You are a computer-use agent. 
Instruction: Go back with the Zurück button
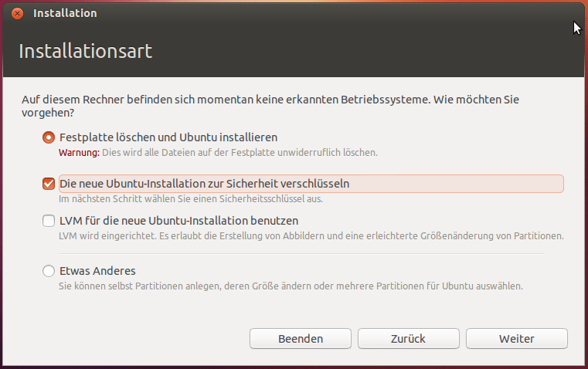coord(409,339)
